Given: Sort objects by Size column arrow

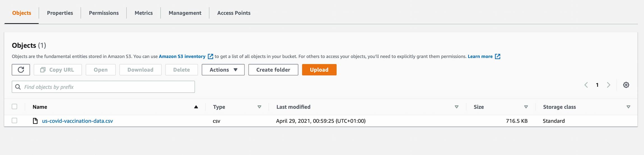Looking at the screenshot, I should [526, 107].
